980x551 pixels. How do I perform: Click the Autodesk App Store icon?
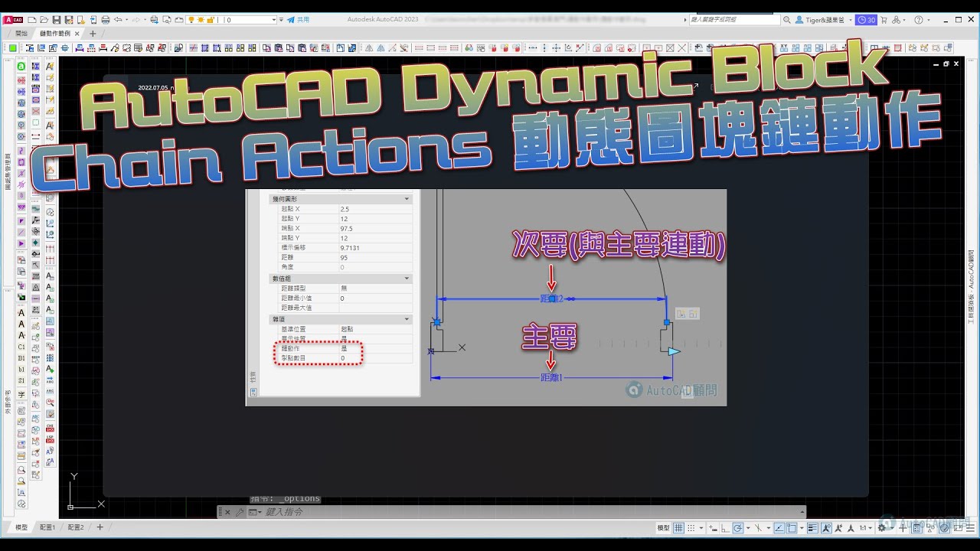tap(897, 19)
